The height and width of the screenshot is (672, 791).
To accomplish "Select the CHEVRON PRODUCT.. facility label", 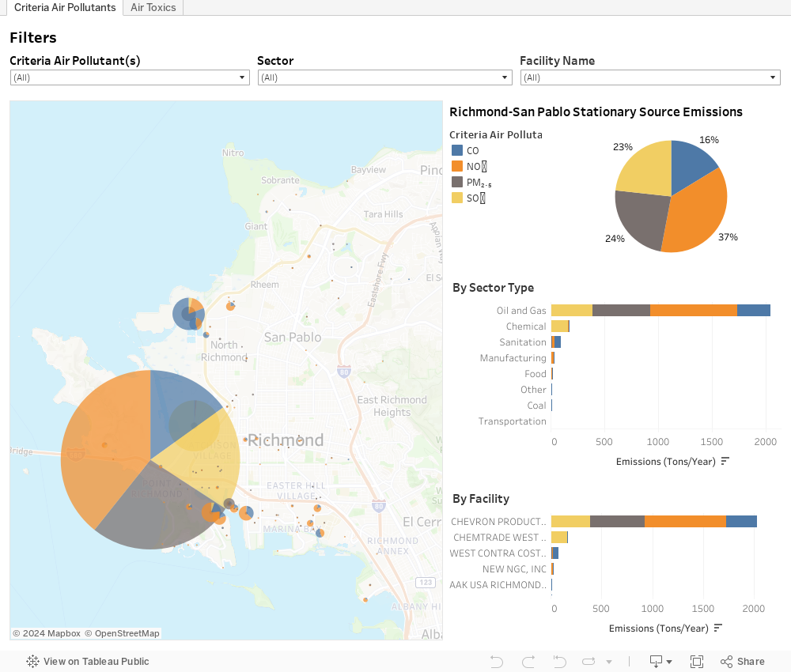I will [498, 521].
